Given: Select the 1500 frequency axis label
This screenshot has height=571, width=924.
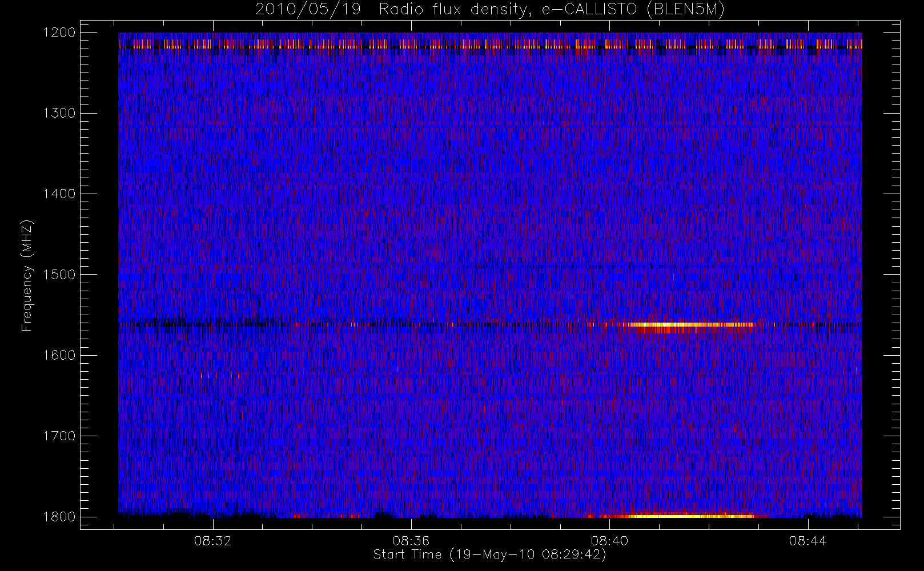Looking at the screenshot, I should 59,275.
